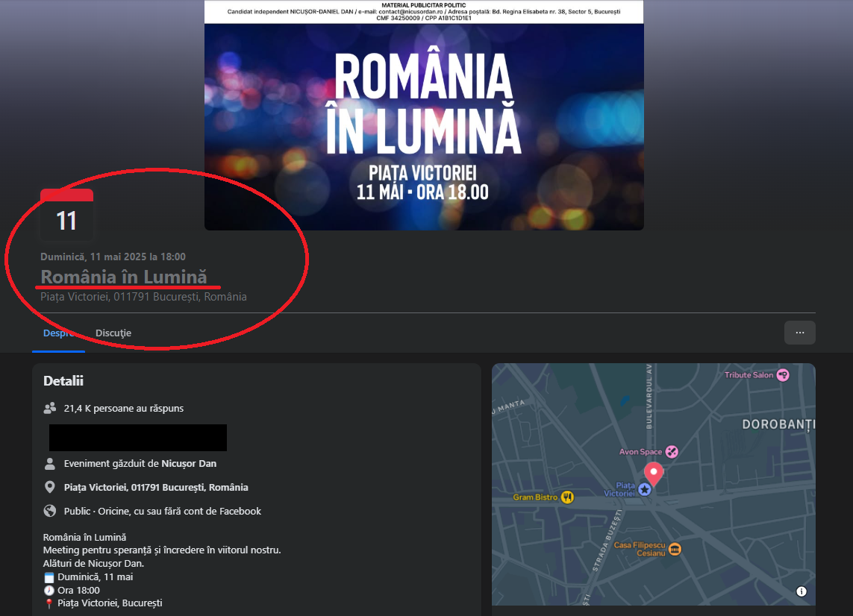Select the Avon Space map marker
The image size is (853, 616).
tap(672, 451)
